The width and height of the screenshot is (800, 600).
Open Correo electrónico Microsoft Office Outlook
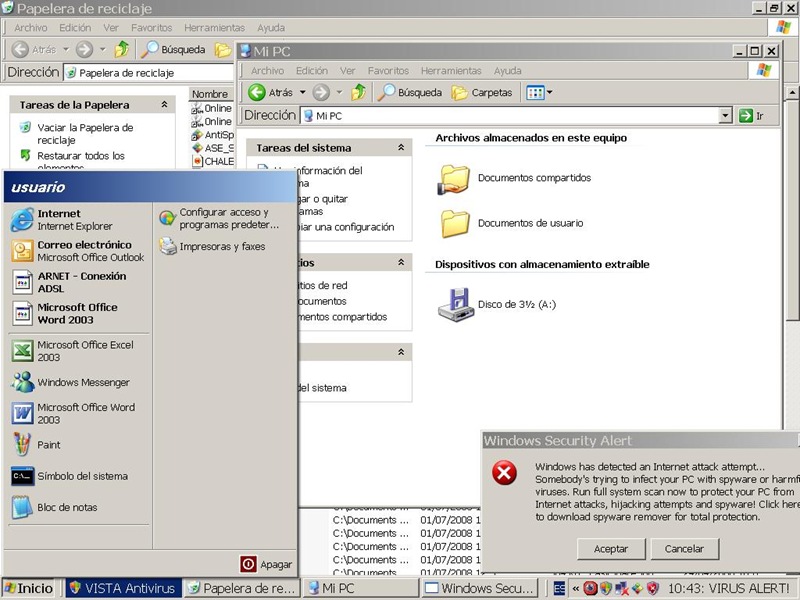coord(78,251)
